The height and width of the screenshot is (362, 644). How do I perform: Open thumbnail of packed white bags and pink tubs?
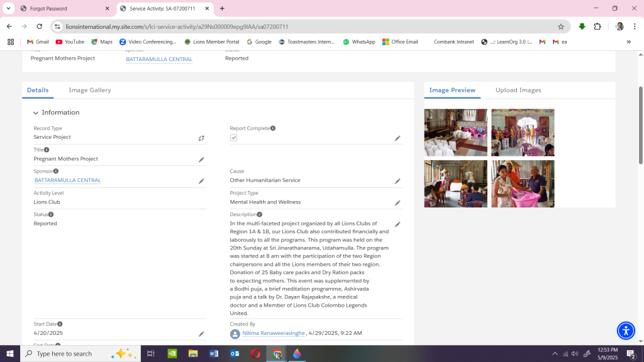pos(456,133)
